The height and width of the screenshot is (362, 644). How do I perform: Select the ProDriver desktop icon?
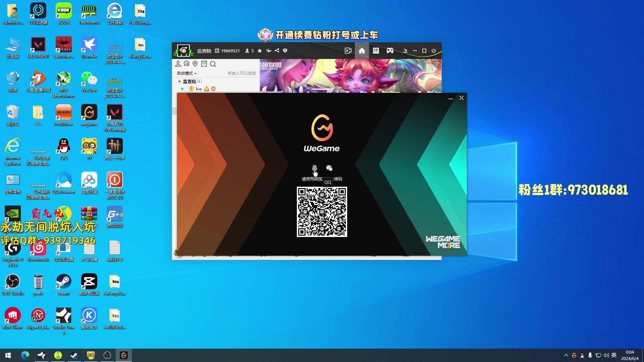tap(64, 115)
